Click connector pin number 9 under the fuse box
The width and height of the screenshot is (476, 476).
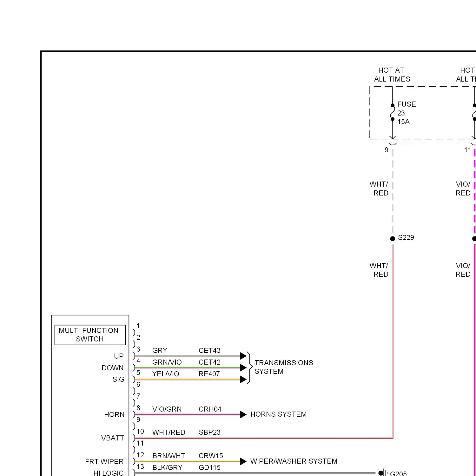(386, 150)
